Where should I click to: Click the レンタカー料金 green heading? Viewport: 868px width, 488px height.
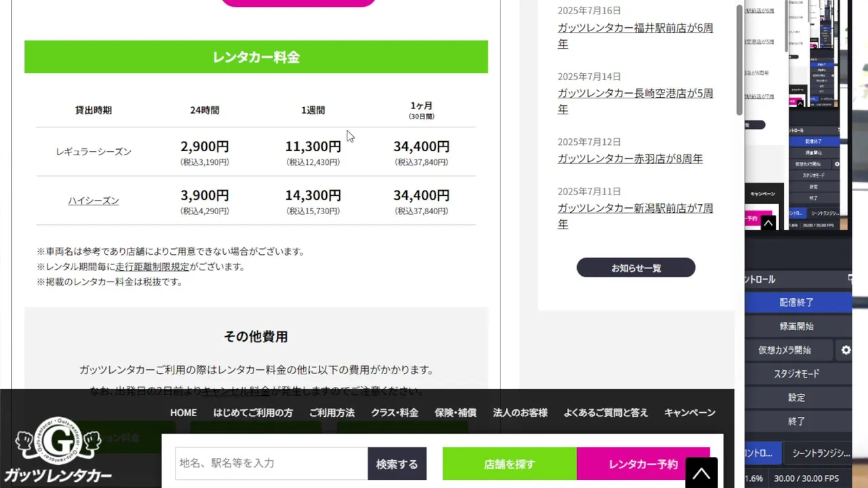pos(256,57)
